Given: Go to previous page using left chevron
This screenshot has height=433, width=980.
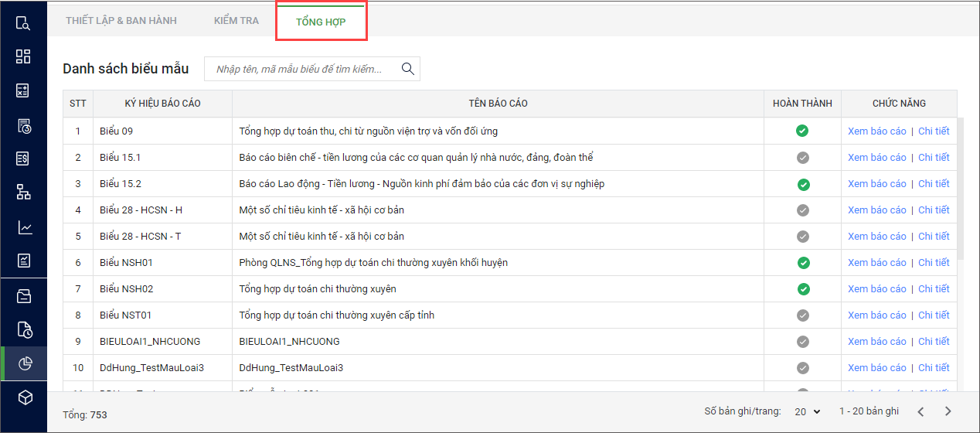Looking at the screenshot, I should pyautogui.click(x=920, y=412).
